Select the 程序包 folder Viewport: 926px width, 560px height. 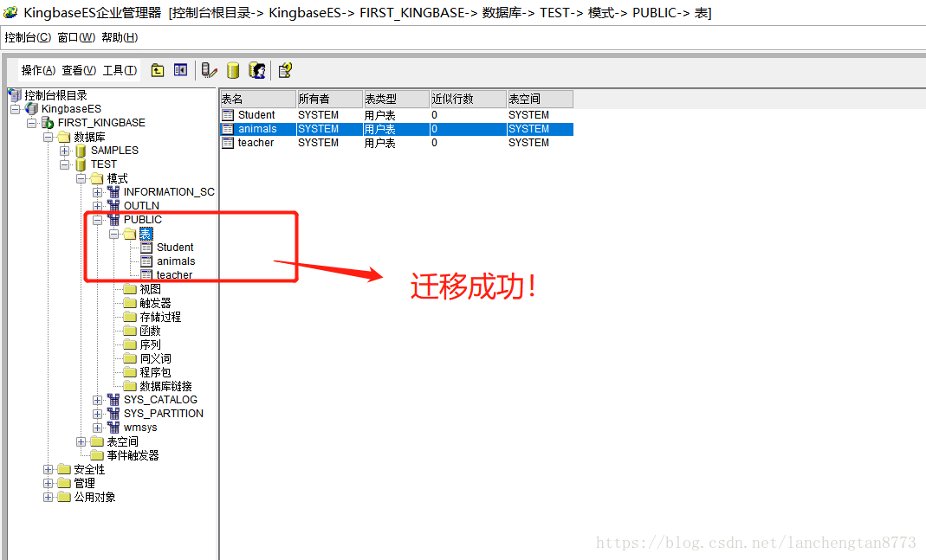[155, 372]
